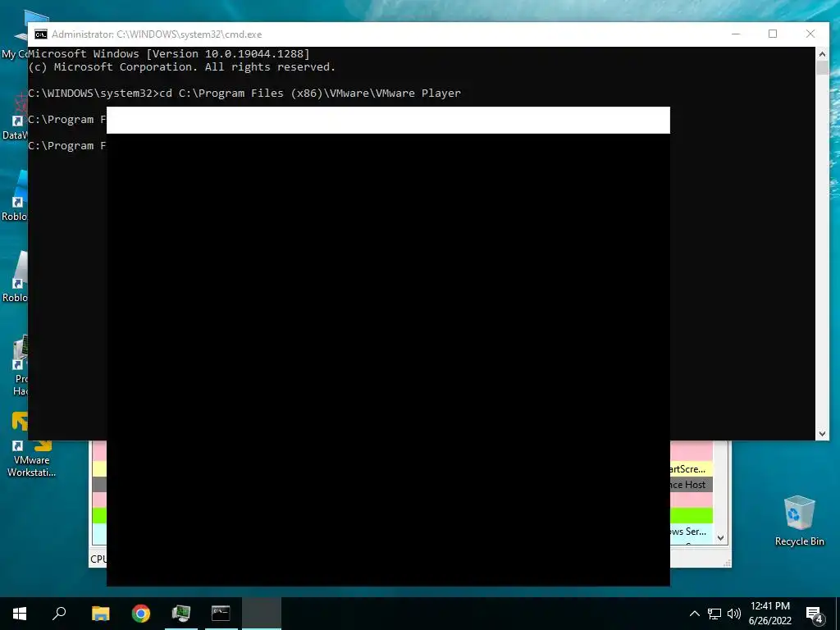Select the VMware Workstation desktop shortcut
The height and width of the screenshot is (630, 840).
click(31, 445)
